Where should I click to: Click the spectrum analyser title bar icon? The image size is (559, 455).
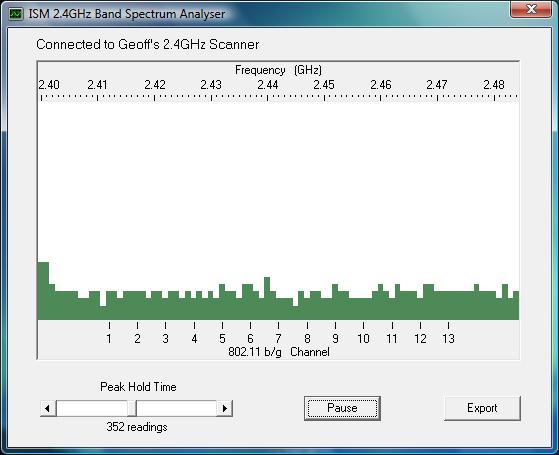[x=16, y=14]
